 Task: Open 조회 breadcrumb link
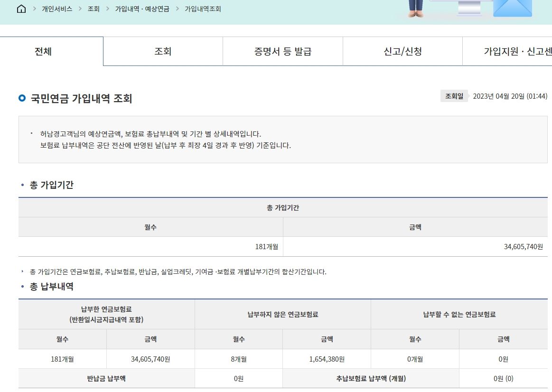pos(94,9)
